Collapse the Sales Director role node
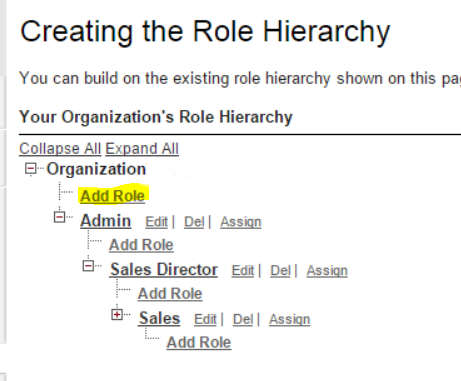 (x=88, y=266)
